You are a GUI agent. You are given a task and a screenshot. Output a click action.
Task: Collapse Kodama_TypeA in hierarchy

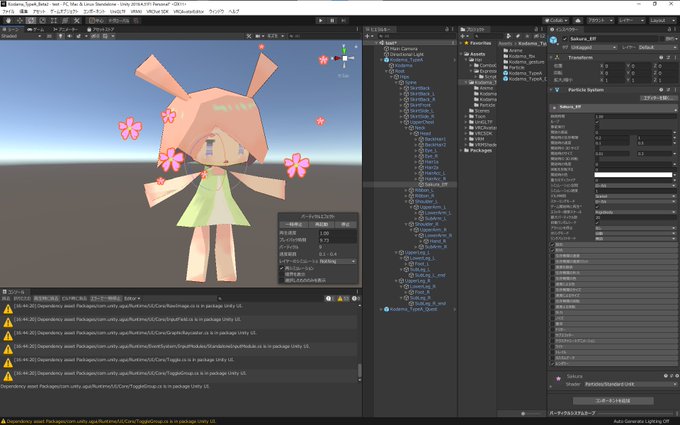(382, 60)
